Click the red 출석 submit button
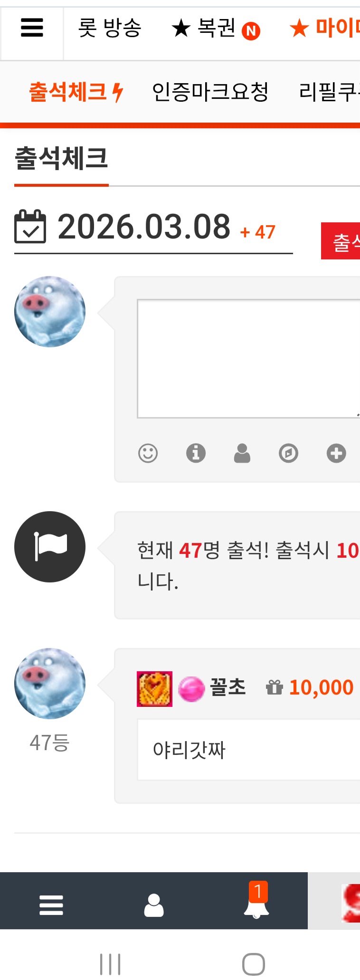Image resolution: width=360 pixels, height=980 pixels. coord(341,241)
